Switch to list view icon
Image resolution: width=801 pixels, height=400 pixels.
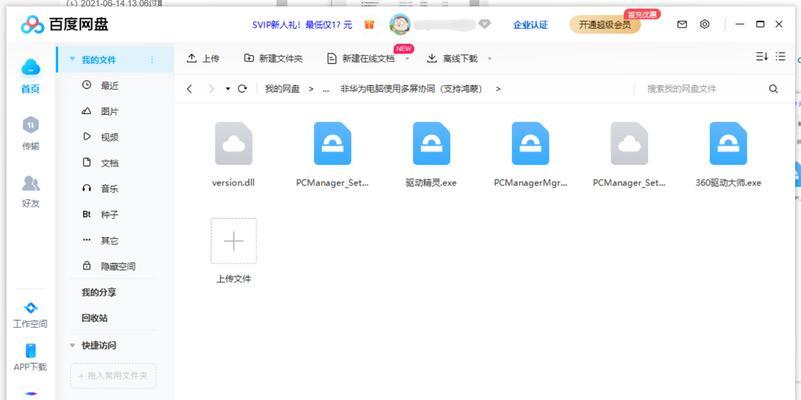780,57
